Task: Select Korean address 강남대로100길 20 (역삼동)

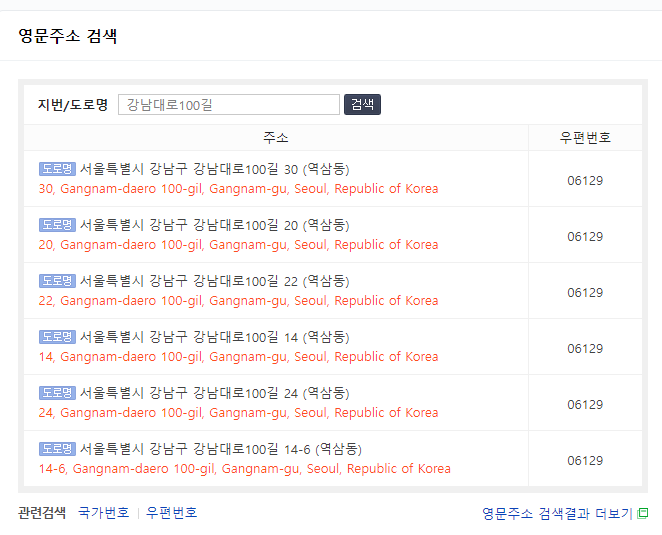Action: coord(214,225)
